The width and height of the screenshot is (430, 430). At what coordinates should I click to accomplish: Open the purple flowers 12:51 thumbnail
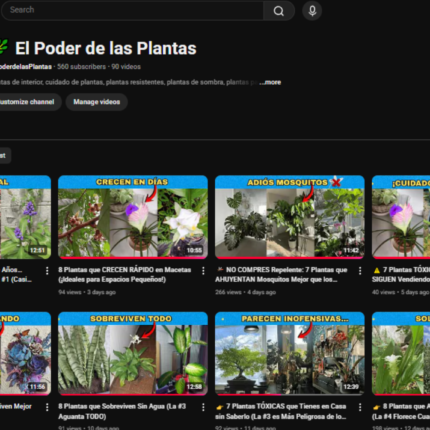[25, 217]
